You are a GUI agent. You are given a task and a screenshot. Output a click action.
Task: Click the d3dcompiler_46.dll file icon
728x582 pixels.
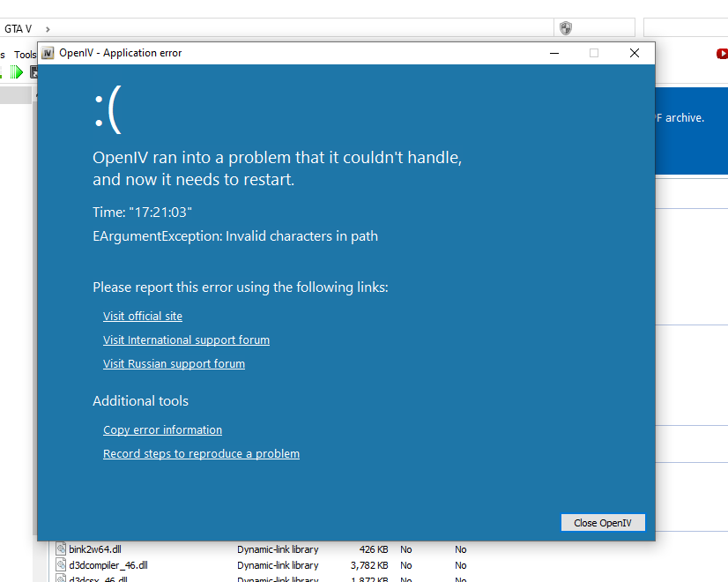[61, 565]
